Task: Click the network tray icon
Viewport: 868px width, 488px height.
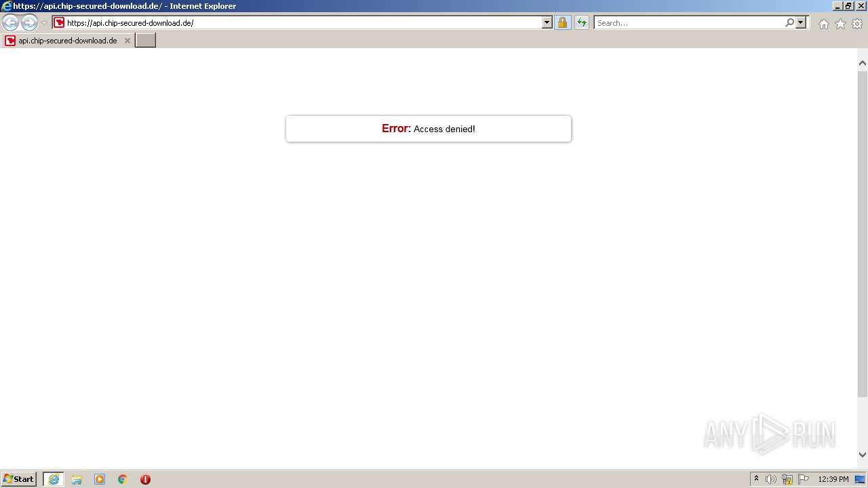Action: pyautogui.click(x=787, y=479)
